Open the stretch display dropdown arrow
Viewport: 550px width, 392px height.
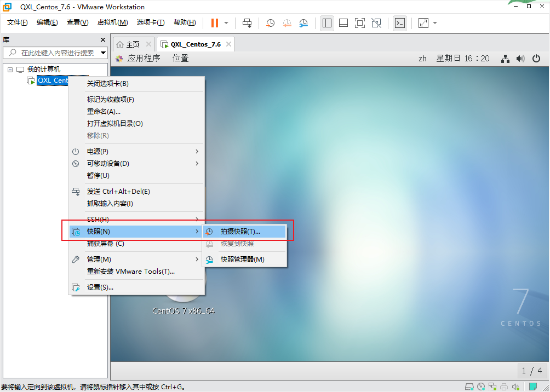point(435,23)
